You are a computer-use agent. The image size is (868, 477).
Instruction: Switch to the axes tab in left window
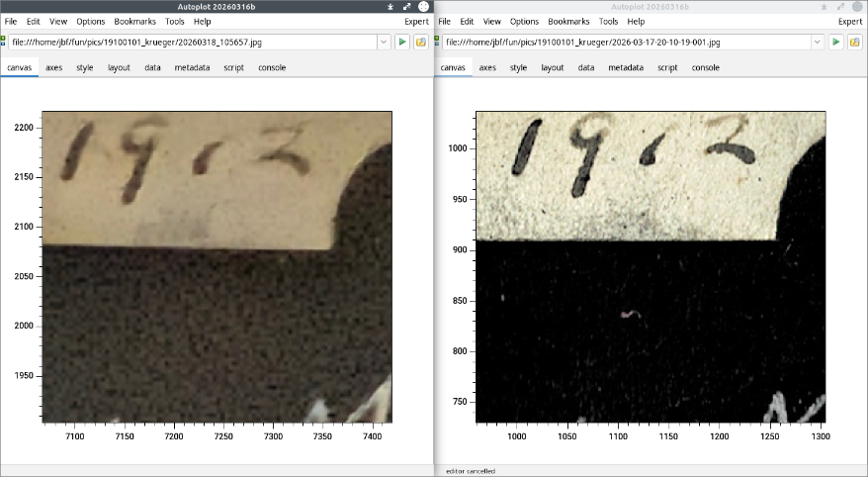tap(53, 68)
